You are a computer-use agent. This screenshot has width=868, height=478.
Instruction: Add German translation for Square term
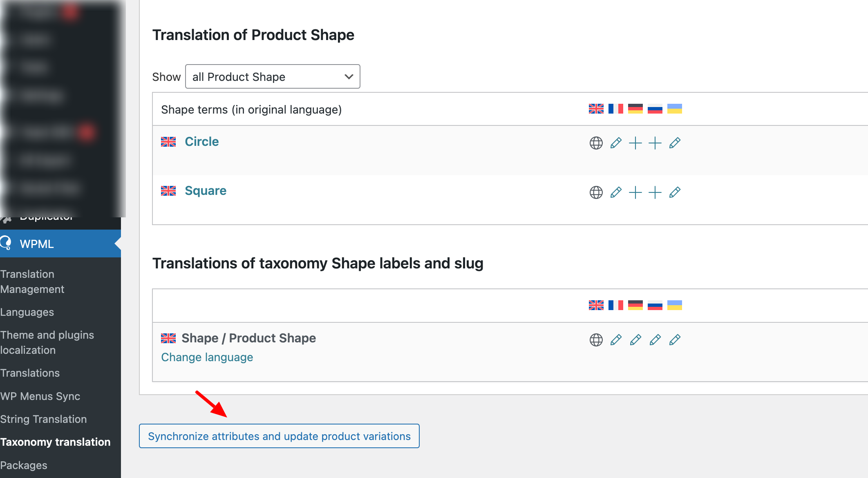point(635,192)
